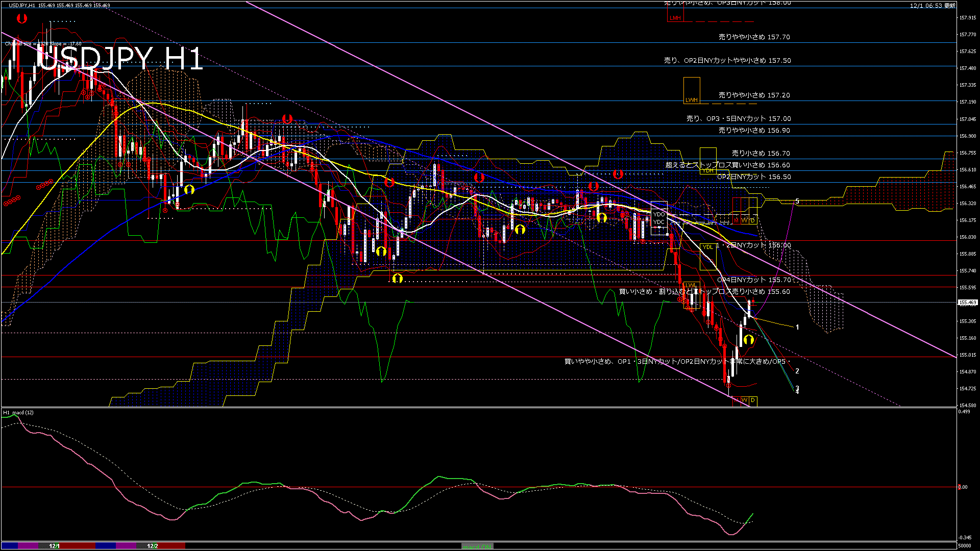980x551 pixels.
Task: Click the YDC yesterday close label
Action: click(x=659, y=222)
